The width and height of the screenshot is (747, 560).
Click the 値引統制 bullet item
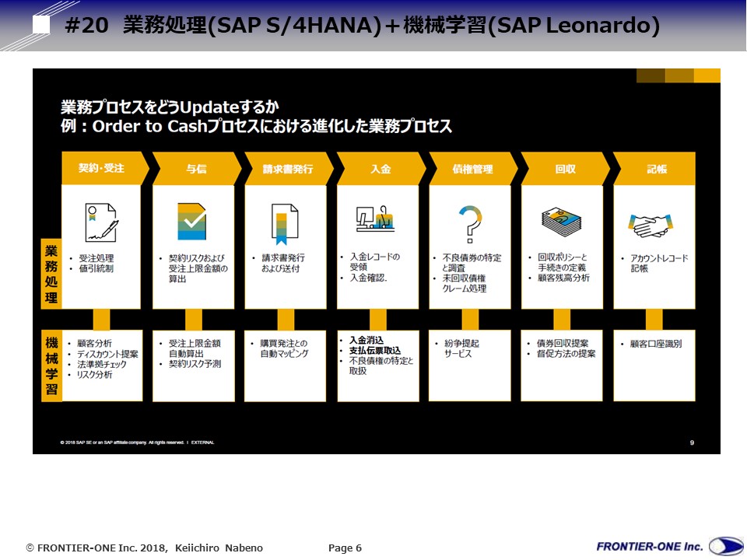pyautogui.click(x=96, y=268)
